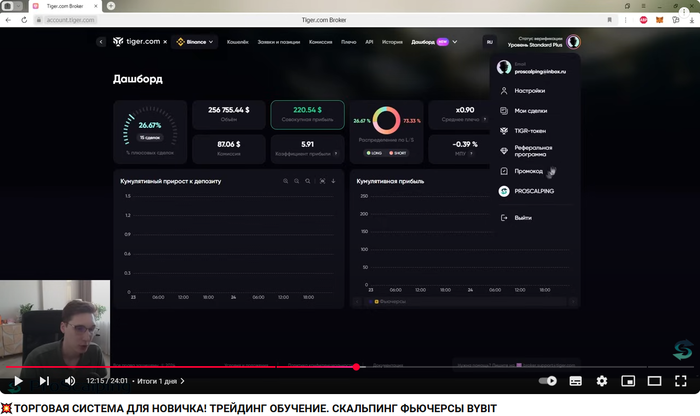Collapse sidebar with back arrow

point(101,42)
